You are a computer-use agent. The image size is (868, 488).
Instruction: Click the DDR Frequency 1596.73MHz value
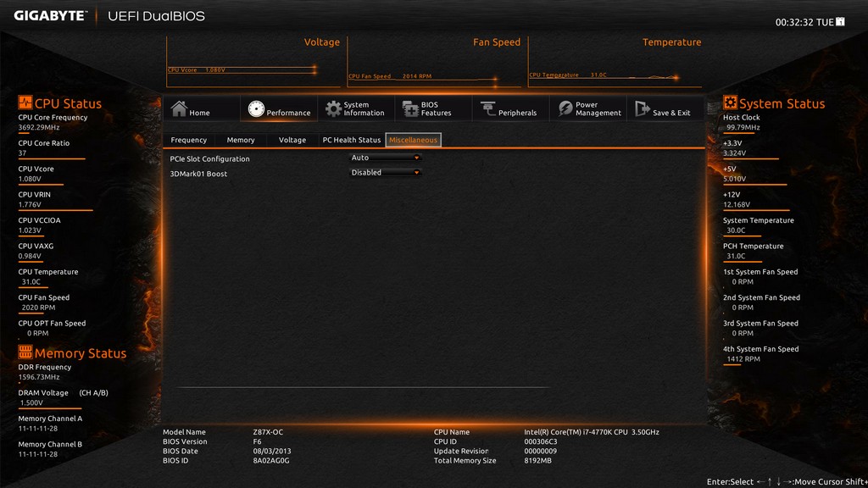(x=39, y=377)
